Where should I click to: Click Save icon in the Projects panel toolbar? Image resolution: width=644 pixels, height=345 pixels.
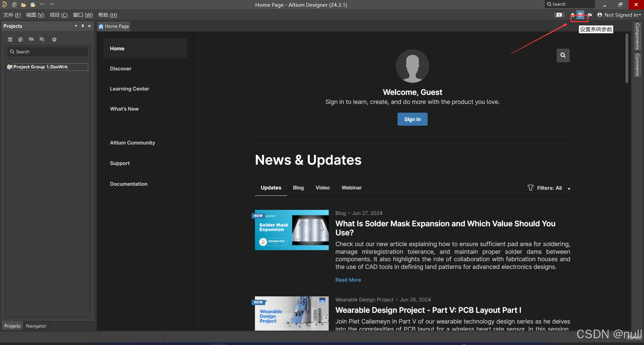pos(10,40)
